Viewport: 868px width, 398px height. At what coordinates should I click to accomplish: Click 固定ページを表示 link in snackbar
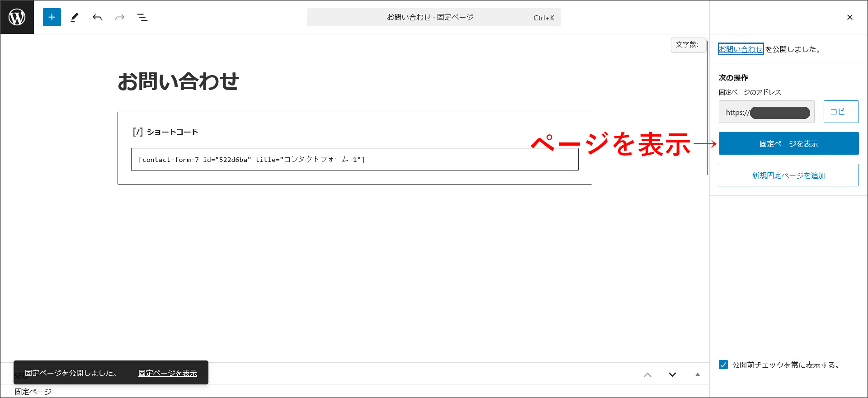click(167, 373)
